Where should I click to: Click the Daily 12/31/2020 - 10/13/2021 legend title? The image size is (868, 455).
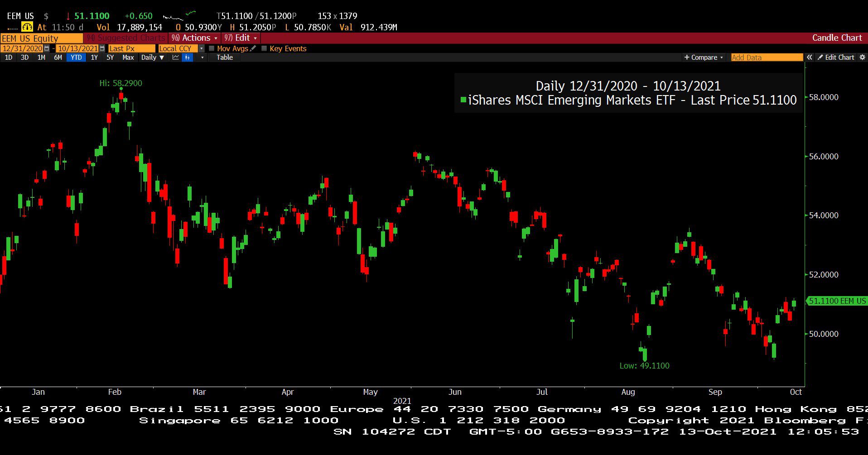point(628,86)
